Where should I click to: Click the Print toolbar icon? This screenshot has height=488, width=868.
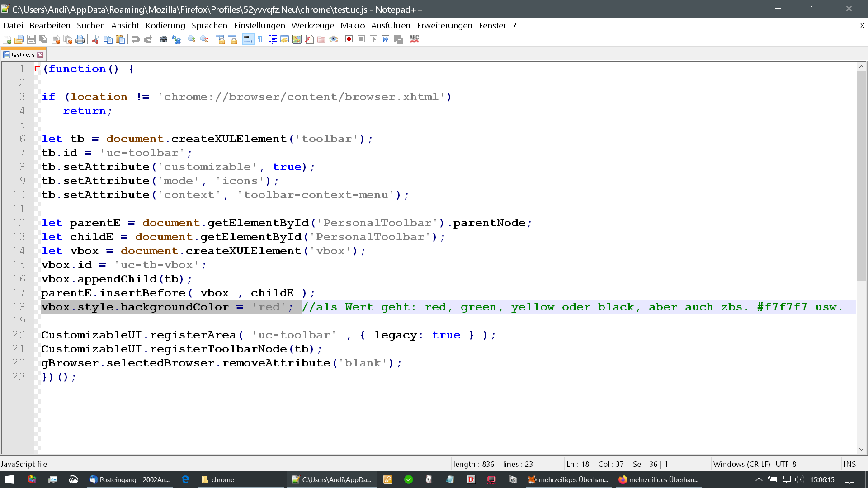click(80, 39)
